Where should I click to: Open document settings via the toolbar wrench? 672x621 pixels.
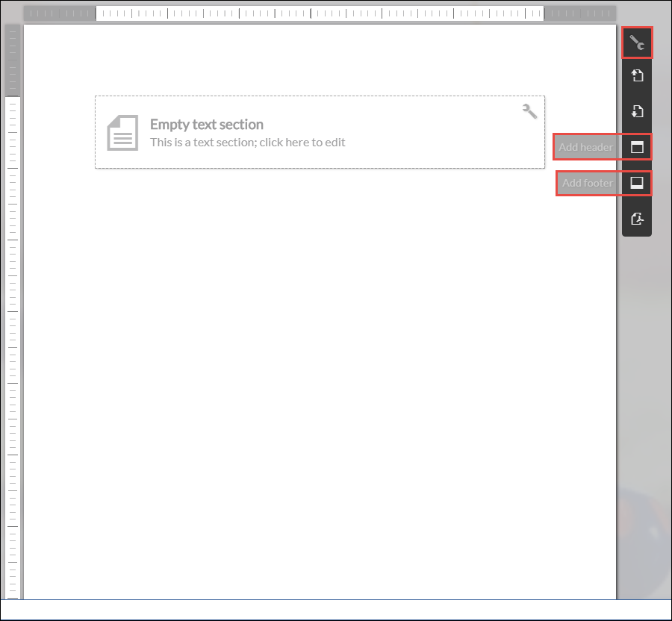(x=637, y=43)
